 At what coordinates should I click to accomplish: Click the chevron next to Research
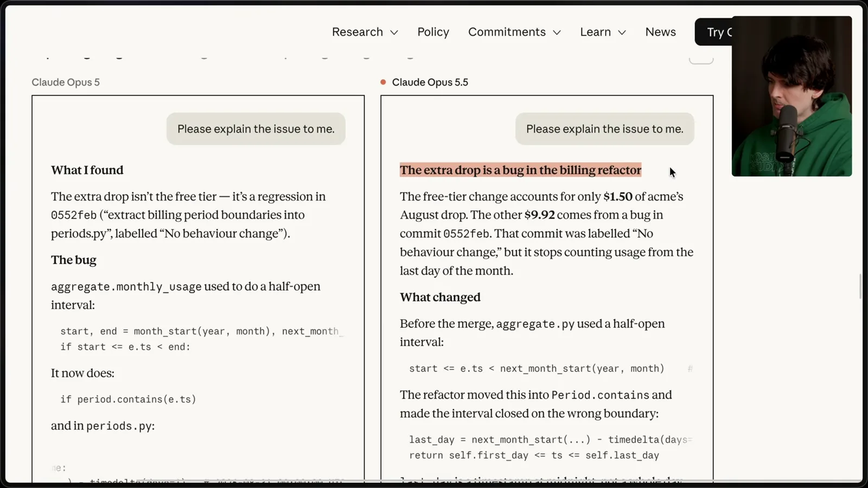(x=394, y=33)
